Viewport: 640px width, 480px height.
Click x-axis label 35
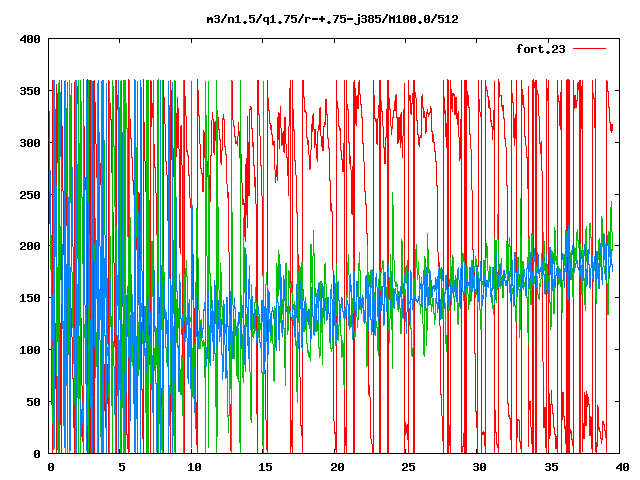pyautogui.click(x=551, y=467)
